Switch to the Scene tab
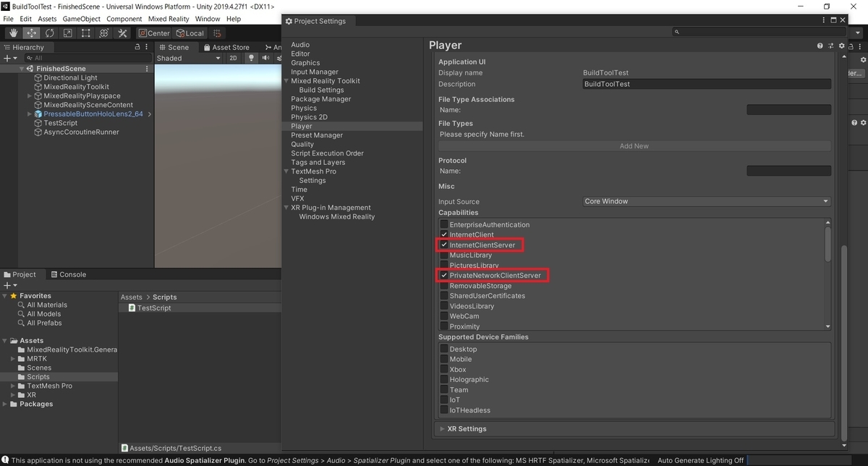The width and height of the screenshot is (868, 466). click(174, 47)
